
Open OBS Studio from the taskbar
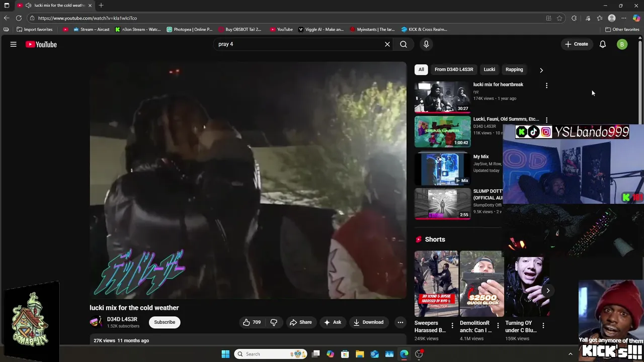(419, 354)
